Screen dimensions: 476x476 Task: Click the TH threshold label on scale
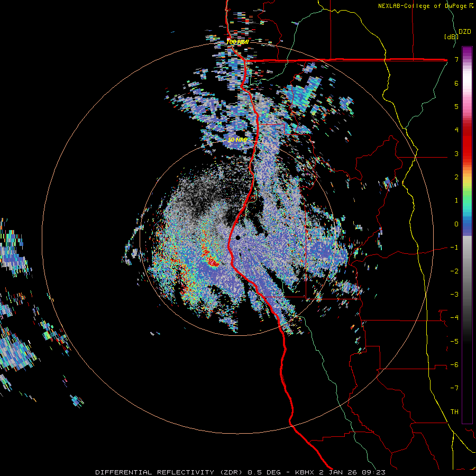coord(454,412)
